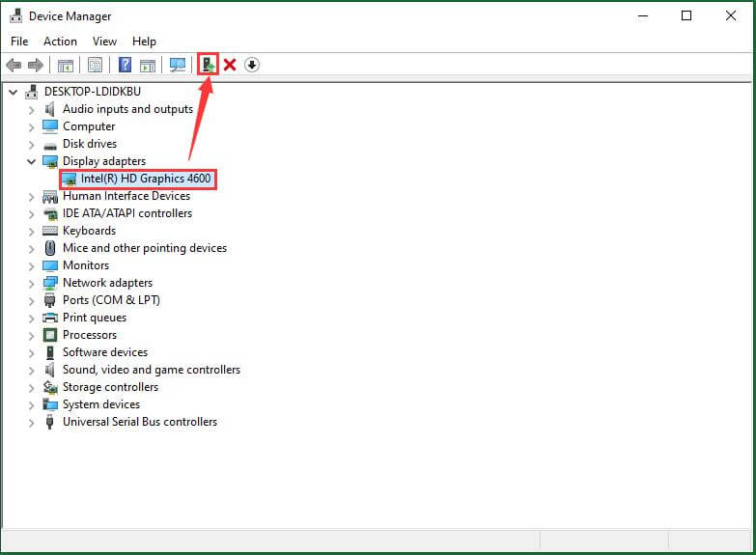Expand Sound, video and game controllers chevron
This screenshot has width=756, height=555.
point(31,371)
